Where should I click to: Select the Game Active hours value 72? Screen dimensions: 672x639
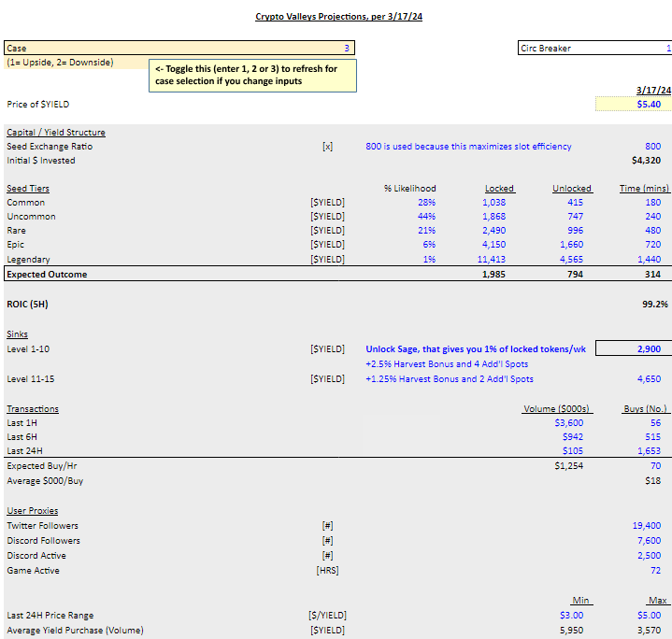pos(655,571)
